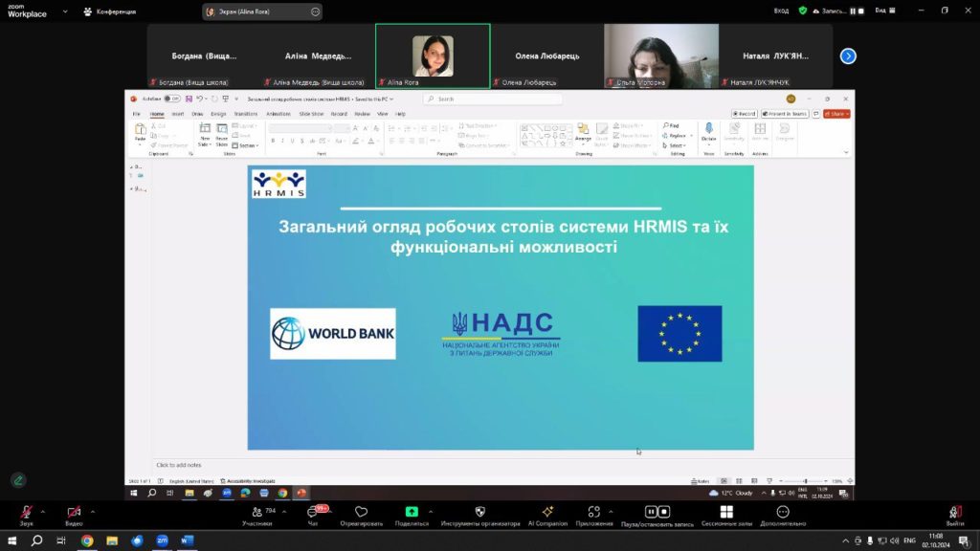Pause recording from top Запись indicator
This screenshot has width=980, height=551.
click(x=853, y=11)
